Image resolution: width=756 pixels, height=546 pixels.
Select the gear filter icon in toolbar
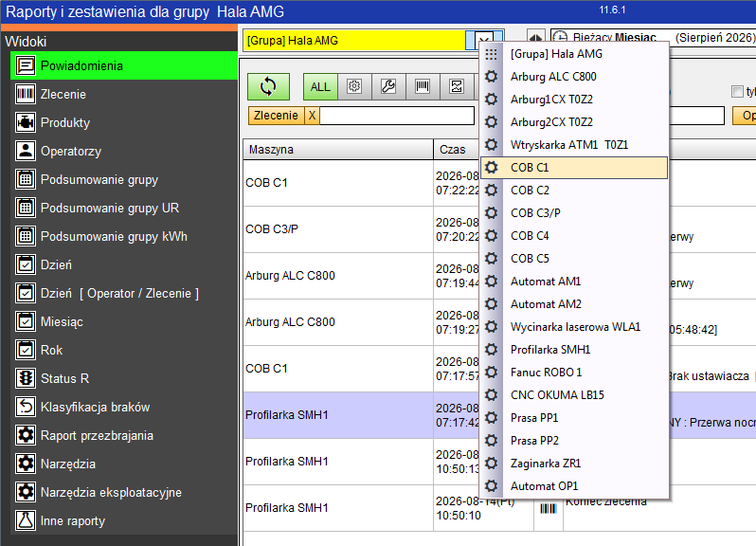coord(354,87)
